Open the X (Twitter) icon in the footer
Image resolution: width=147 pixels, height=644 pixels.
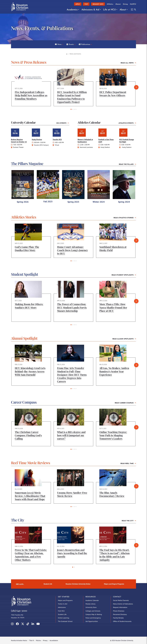click(x=23, y=624)
